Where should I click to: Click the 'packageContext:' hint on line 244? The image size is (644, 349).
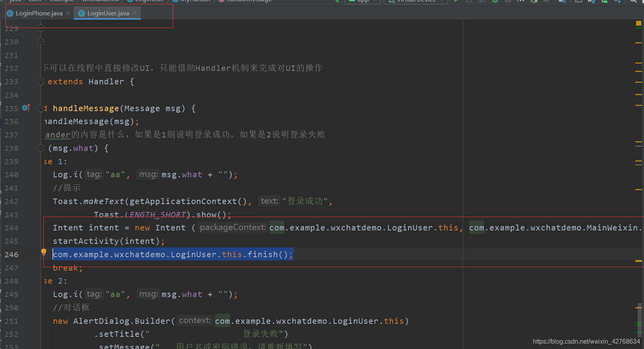pyautogui.click(x=233, y=227)
